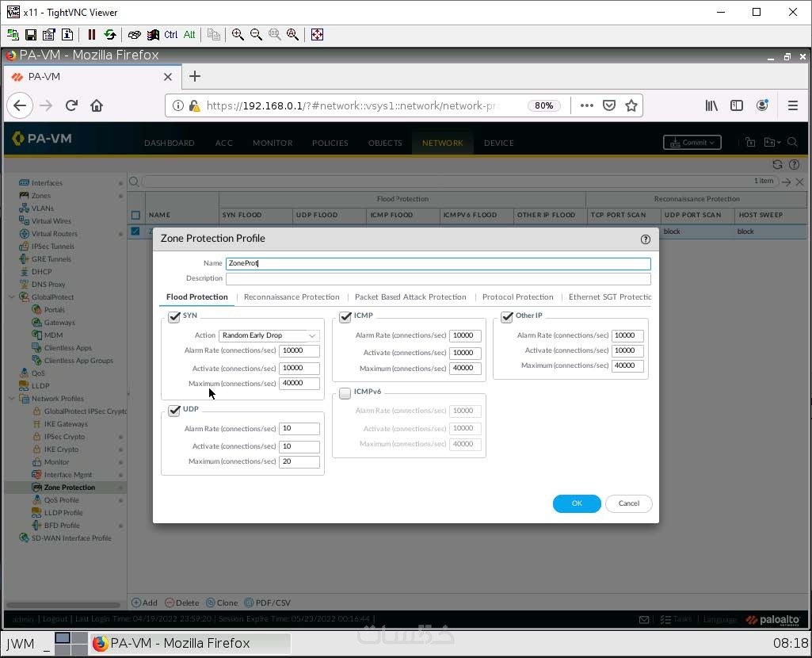The height and width of the screenshot is (658, 812).
Task: Click the Zone Protection Profile help icon
Action: point(646,239)
